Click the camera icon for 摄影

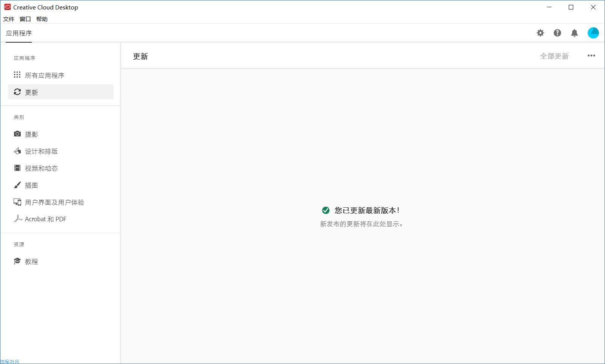17,134
